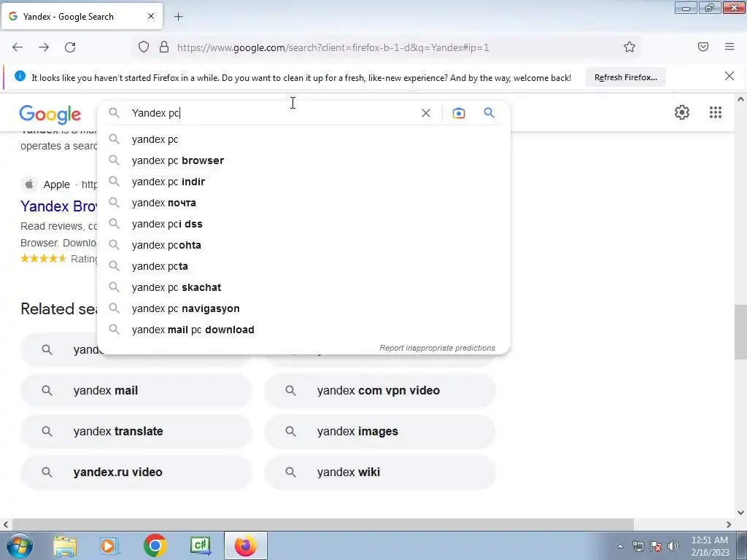The image size is (747, 560).
Task: Open related search 'yandex wiki'
Action: [380, 472]
